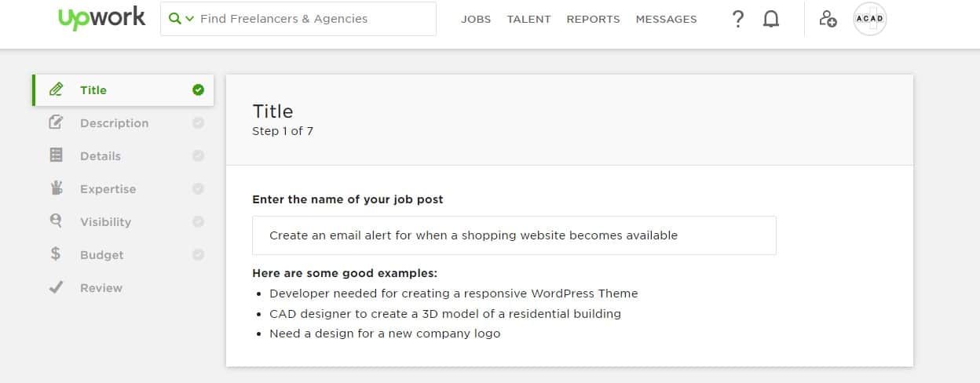980x383 pixels.
Task: Click the Upwork logo
Action: click(x=101, y=19)
